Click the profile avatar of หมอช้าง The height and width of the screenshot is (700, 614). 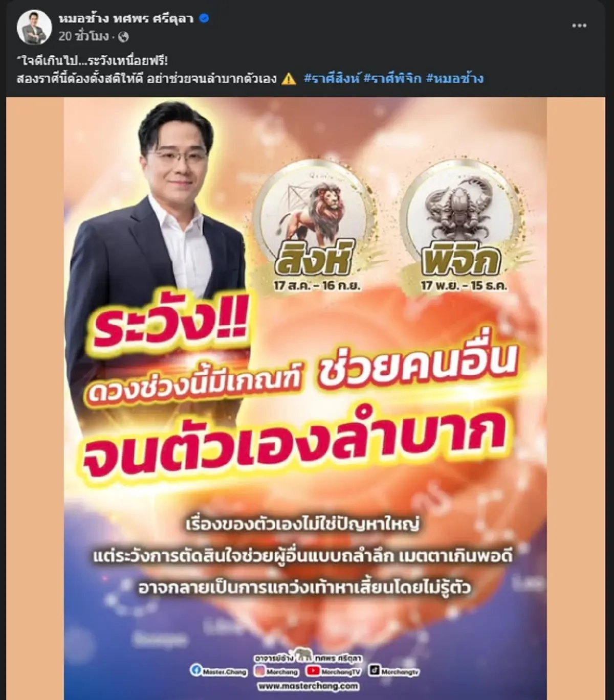click(35, 27)
